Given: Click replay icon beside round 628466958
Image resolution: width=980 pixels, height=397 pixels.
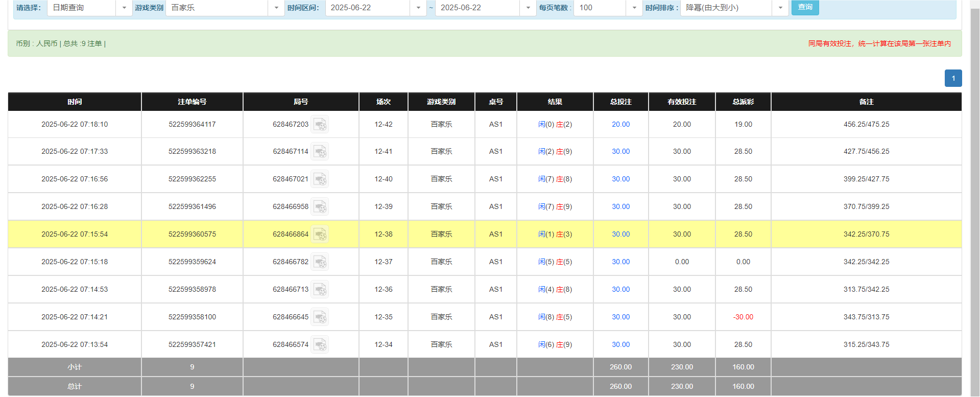Looking at the screenshot, I should 320,207.
